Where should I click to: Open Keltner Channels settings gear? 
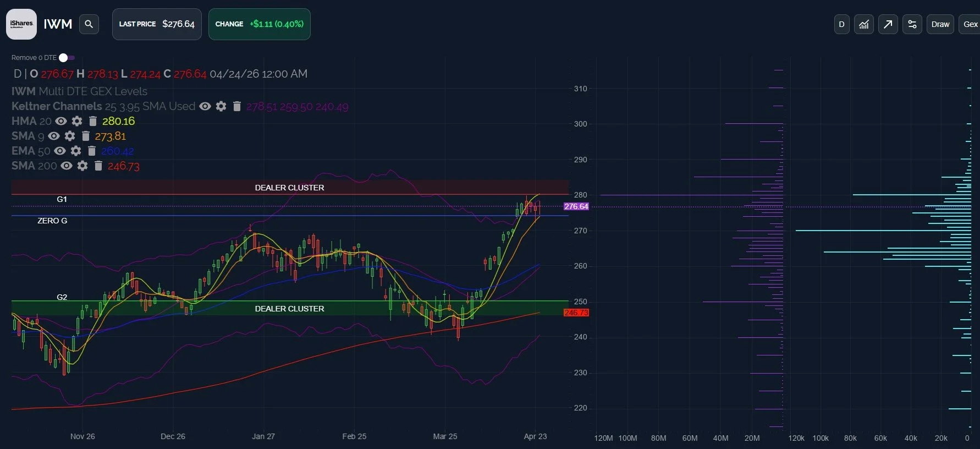point(221,106)
